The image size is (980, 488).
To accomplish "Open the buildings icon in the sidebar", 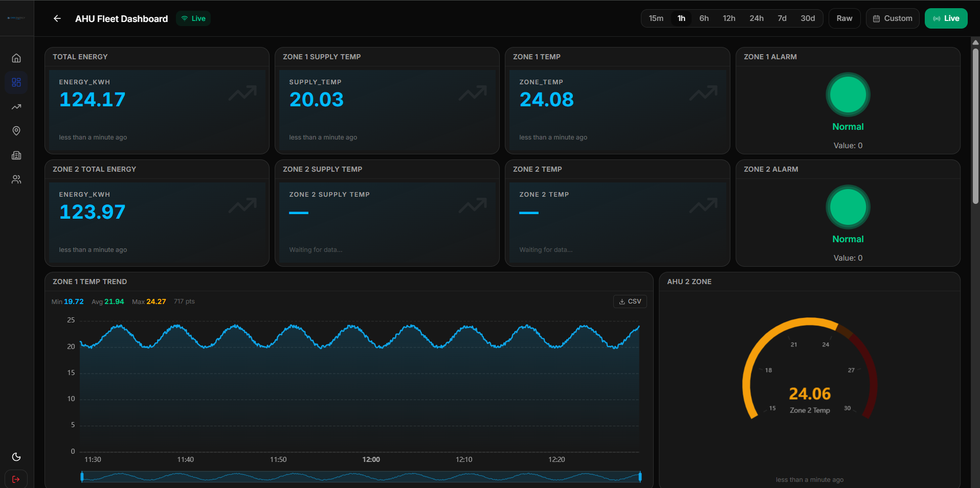I will tap(16, 155).
